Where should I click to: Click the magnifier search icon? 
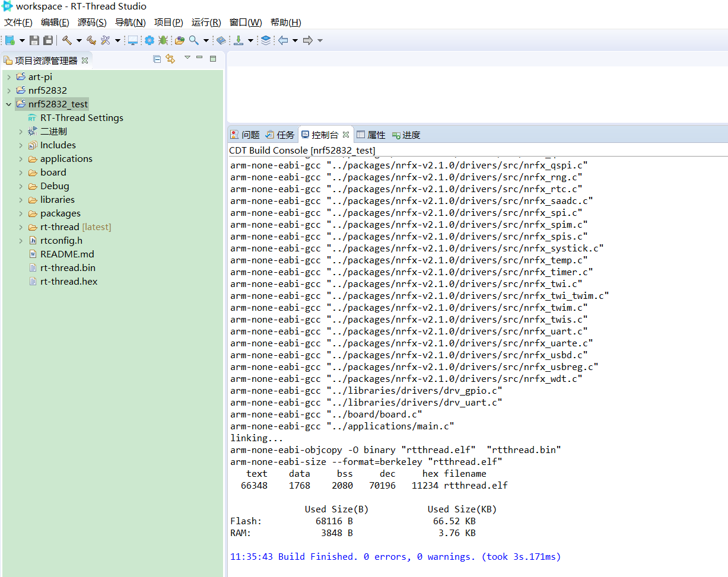[x=194, y=40]
